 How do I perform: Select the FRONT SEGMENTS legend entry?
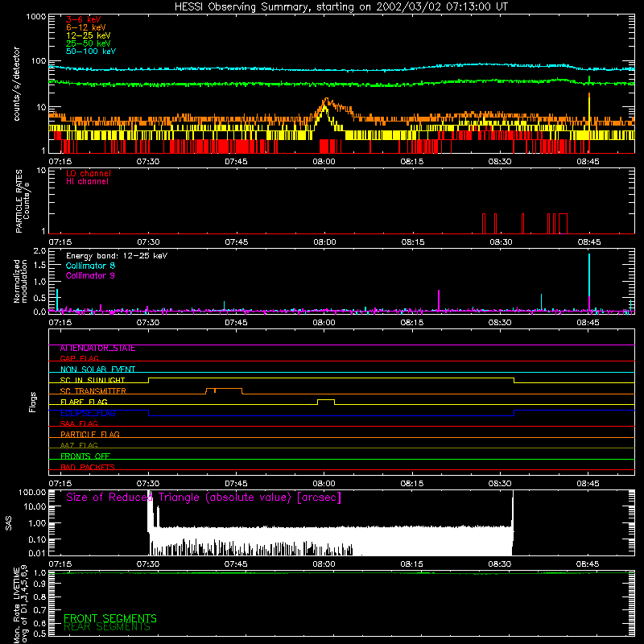tap(110, 618)
